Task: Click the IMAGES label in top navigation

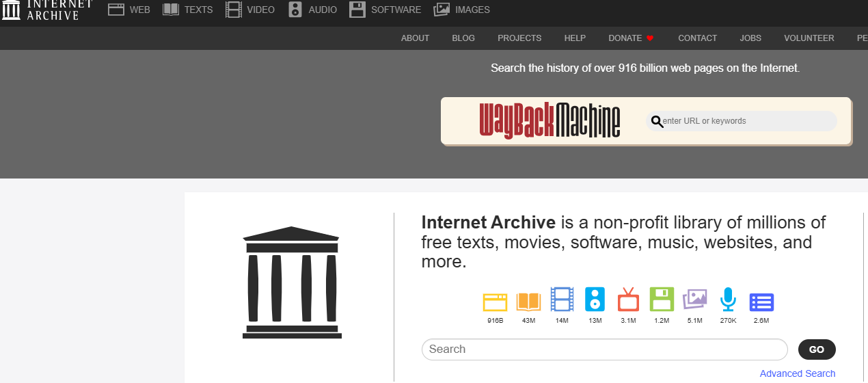Action: tap(472, 10)
